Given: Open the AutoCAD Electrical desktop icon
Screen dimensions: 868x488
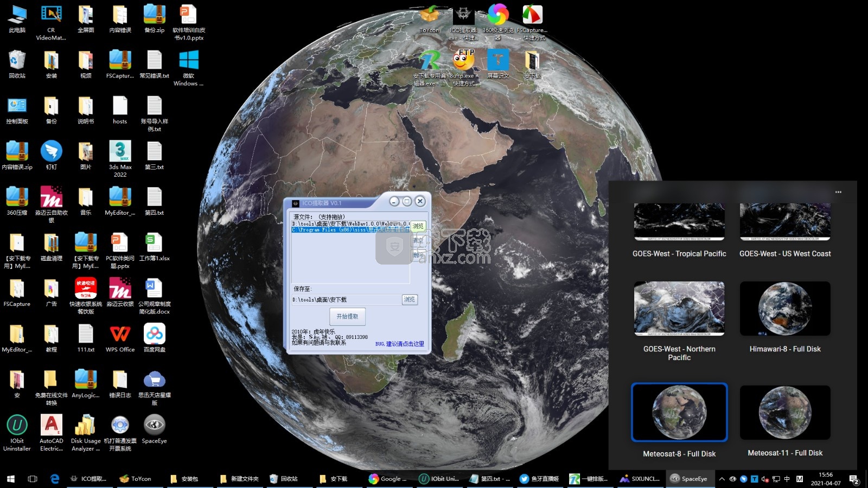Looking at the screenshot, I should point(52,426).
